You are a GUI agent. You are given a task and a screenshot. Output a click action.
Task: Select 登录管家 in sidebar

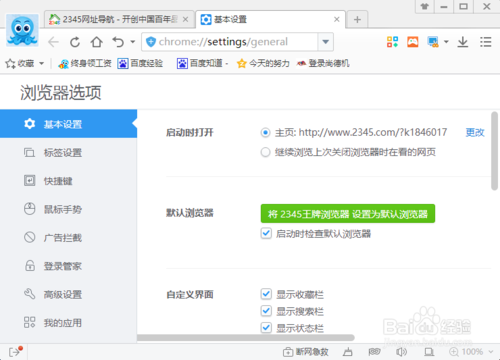click(x=68, y=266)
